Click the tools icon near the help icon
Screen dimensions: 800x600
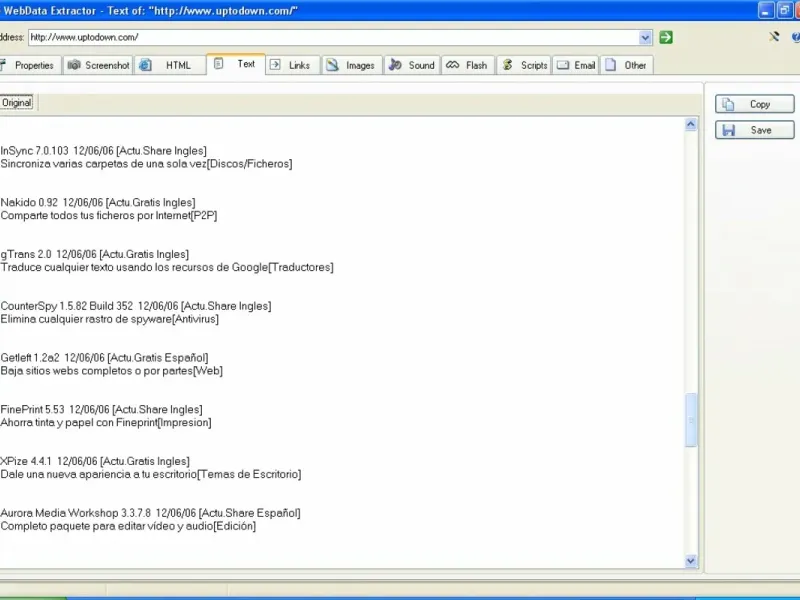[x=774, y=37]
